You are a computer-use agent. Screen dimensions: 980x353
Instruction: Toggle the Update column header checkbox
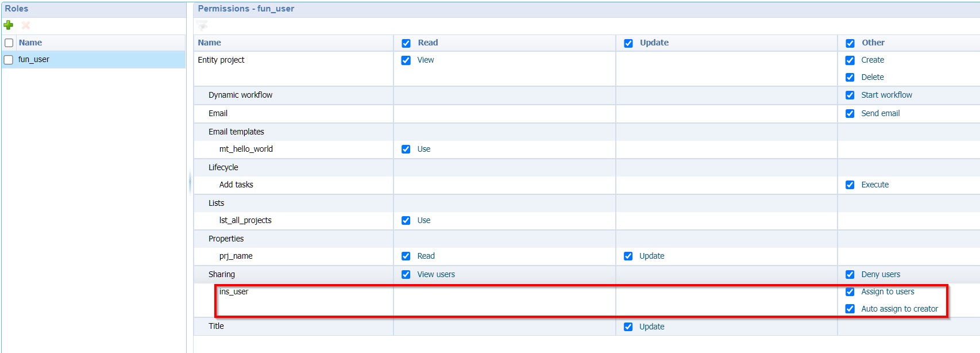(628, 43)
